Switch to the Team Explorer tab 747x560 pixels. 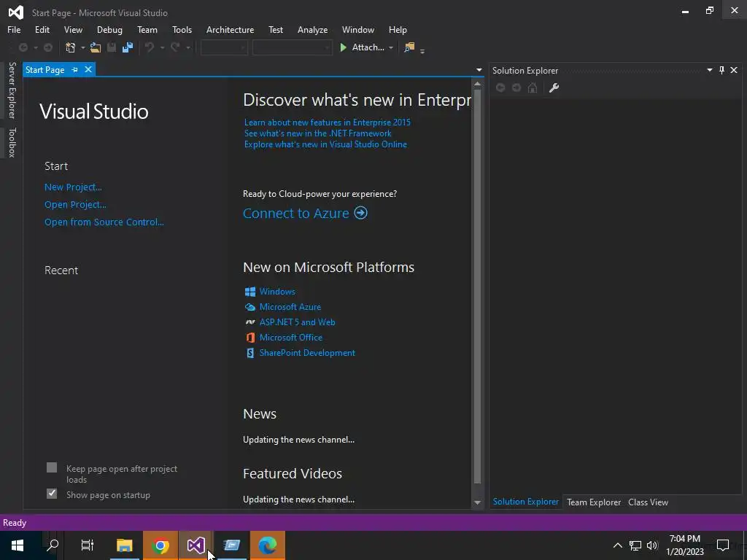(x=594, y=502)
